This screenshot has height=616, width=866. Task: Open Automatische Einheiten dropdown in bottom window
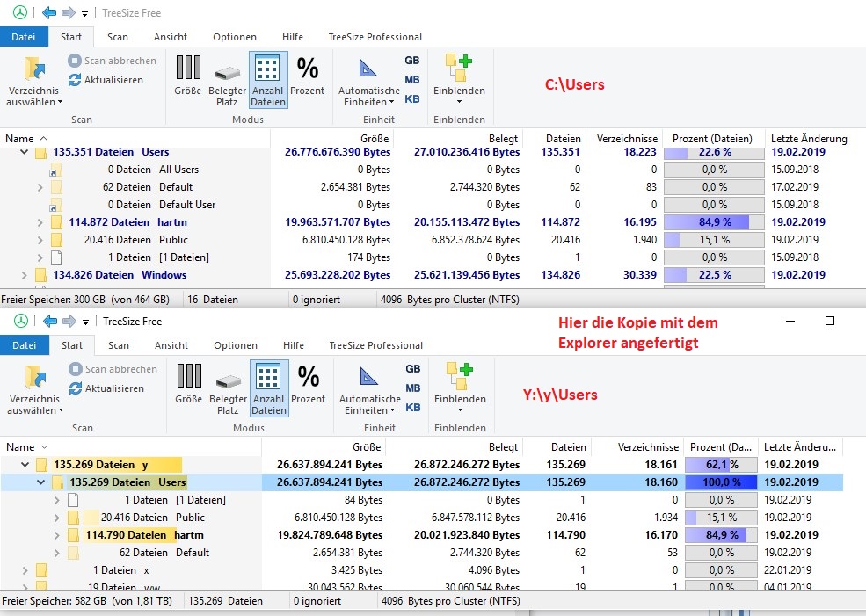coord(370,405)
